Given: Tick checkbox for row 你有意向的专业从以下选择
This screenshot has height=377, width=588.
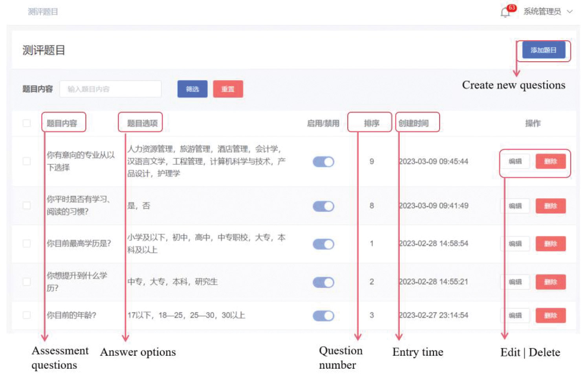Looking at the screenshot, I should (x=27, y=161).
